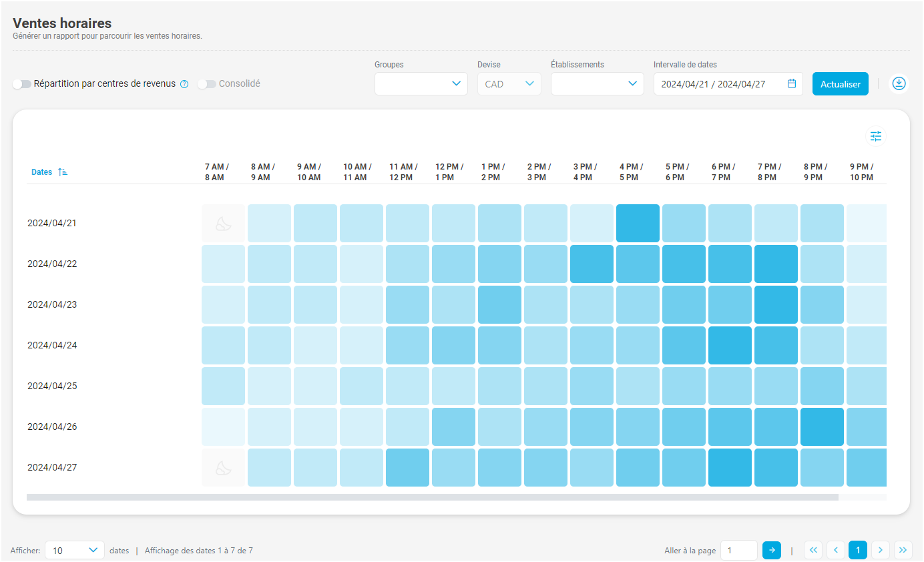Screen dimensions: 924x562
Task: Open the Afficher 10 rows dropdown
Action: 75,551
